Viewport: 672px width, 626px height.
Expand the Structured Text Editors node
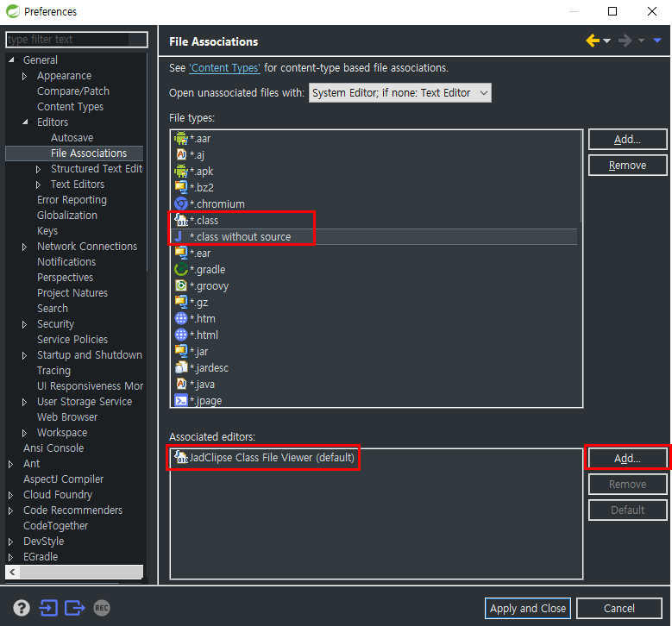[x=38, y=169]
